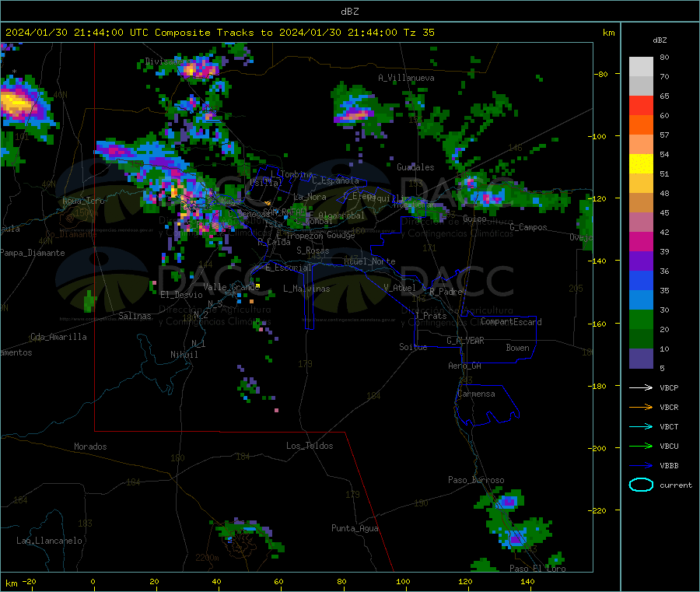Click the Carmensa map label
Image resolution: width=700 pixels, height=592 pixels.
[x=476, y=394]
